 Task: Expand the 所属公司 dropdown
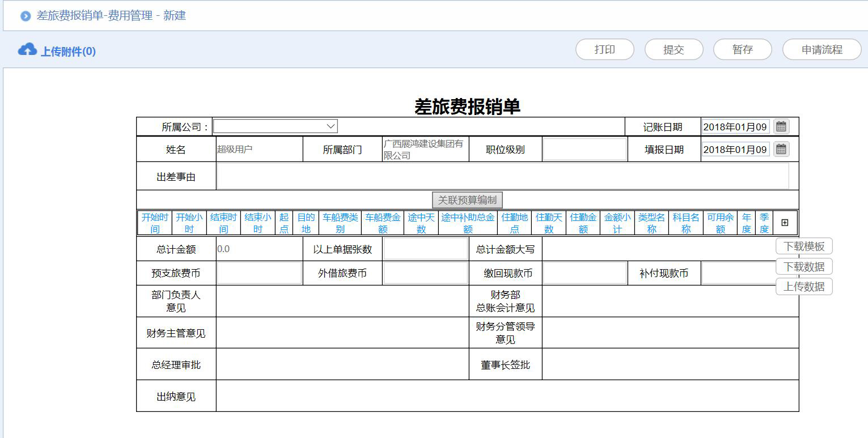click(x=276, y=126)
